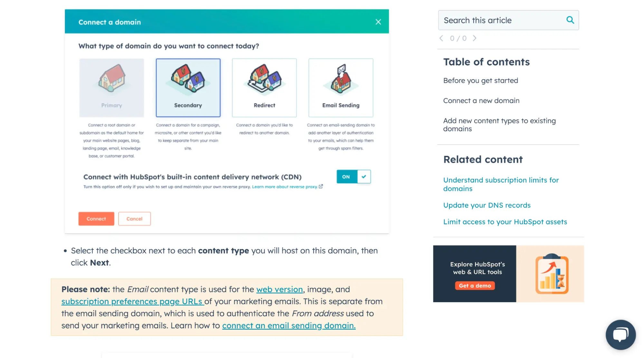Expand Before you get started section
The height and width of the screenshot is (358, 644).
pos(480,80)
